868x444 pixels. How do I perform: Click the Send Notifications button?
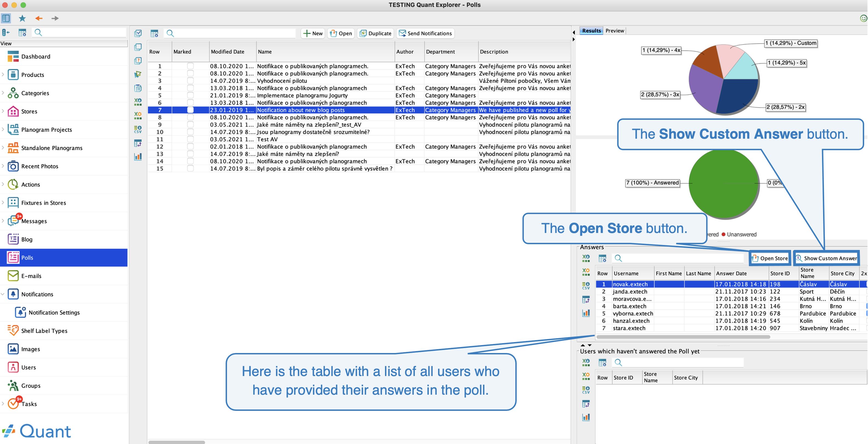click(x=425, y=33)
